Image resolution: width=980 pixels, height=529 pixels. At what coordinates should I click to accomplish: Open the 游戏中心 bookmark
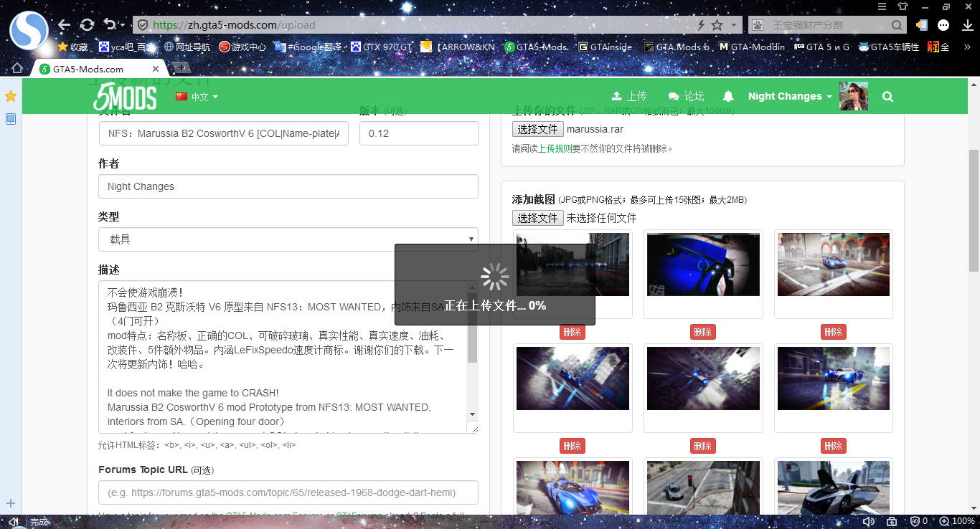(x=242, y=47)
